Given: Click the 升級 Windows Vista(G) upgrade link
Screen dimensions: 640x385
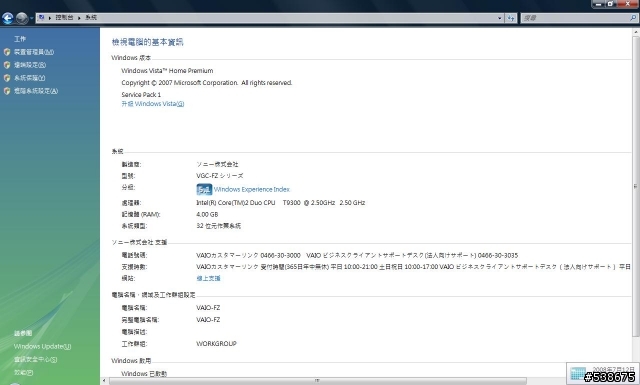Looking at the screenshot, I should coord(153,104).
